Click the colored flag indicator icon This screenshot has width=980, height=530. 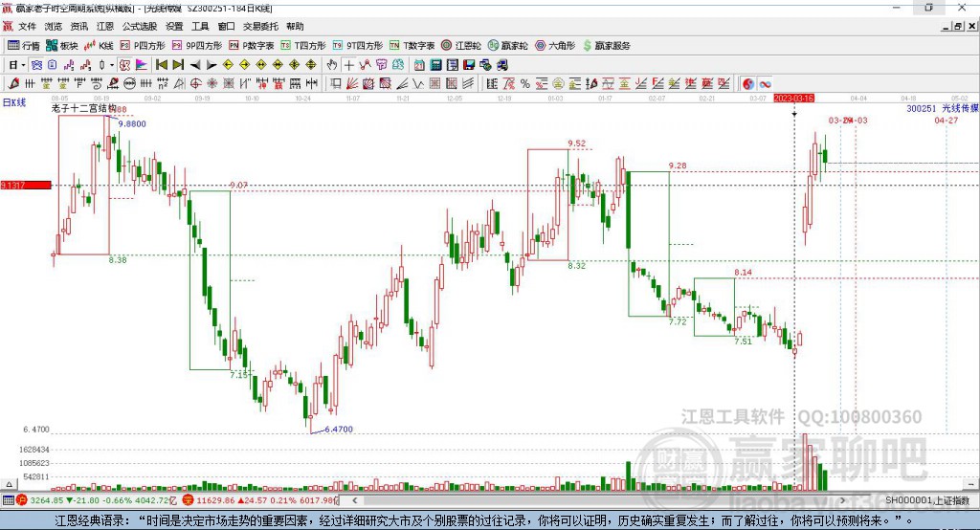coord(142,65)
